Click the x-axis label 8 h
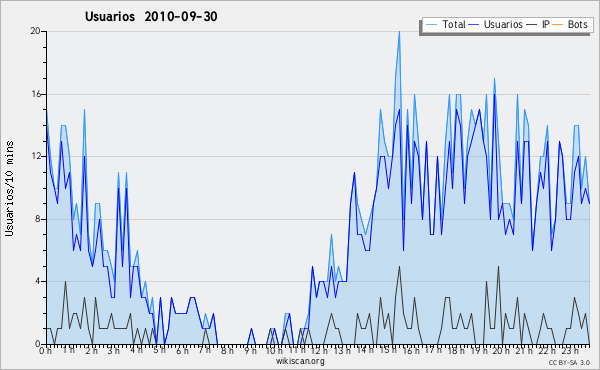 coord(227,350)
